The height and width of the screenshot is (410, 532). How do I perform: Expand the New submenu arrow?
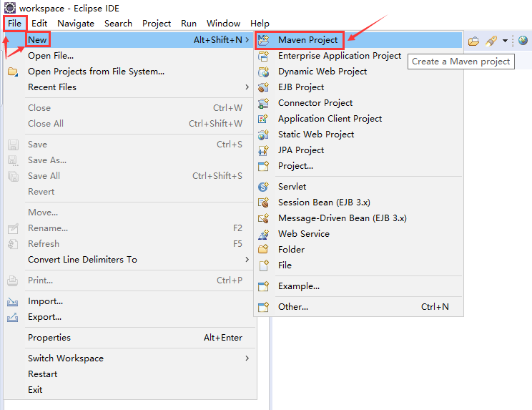click(x=247, y=39)
